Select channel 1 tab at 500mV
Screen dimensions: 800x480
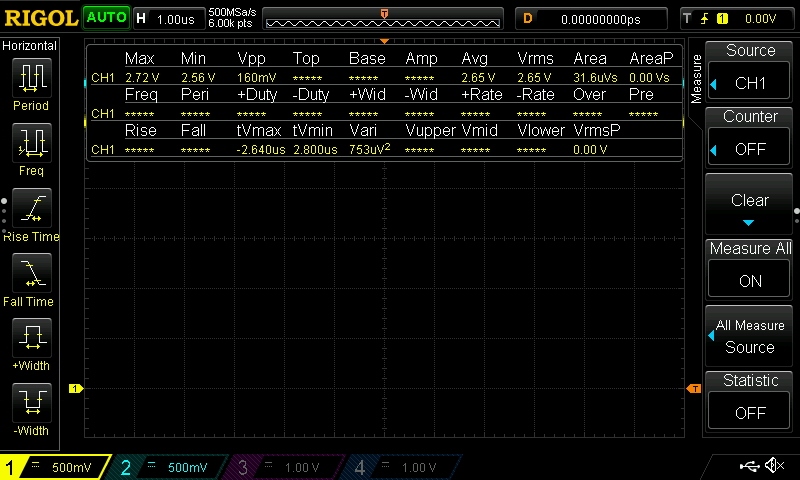tap(54, 467)
